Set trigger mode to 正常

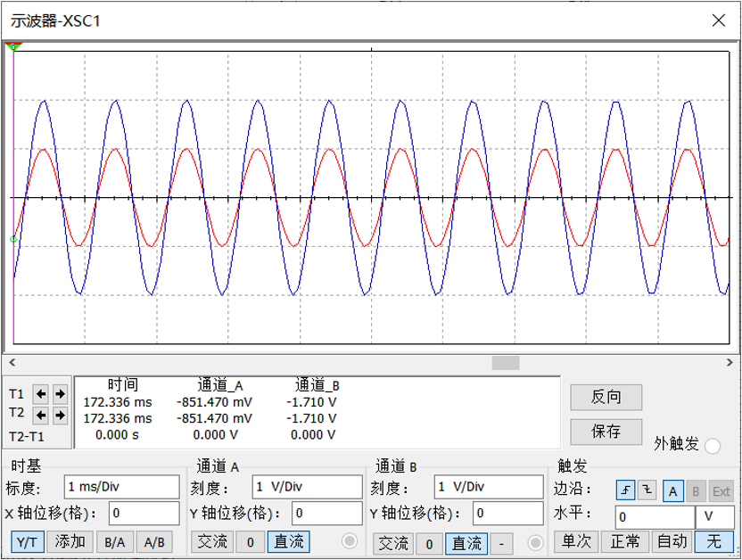click(625, 541)
